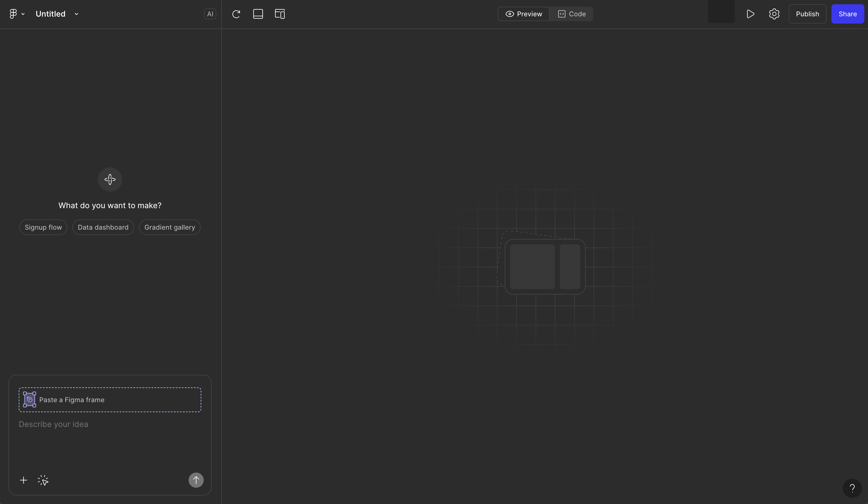Play the prototype in presentation mode

click(750, 14)
